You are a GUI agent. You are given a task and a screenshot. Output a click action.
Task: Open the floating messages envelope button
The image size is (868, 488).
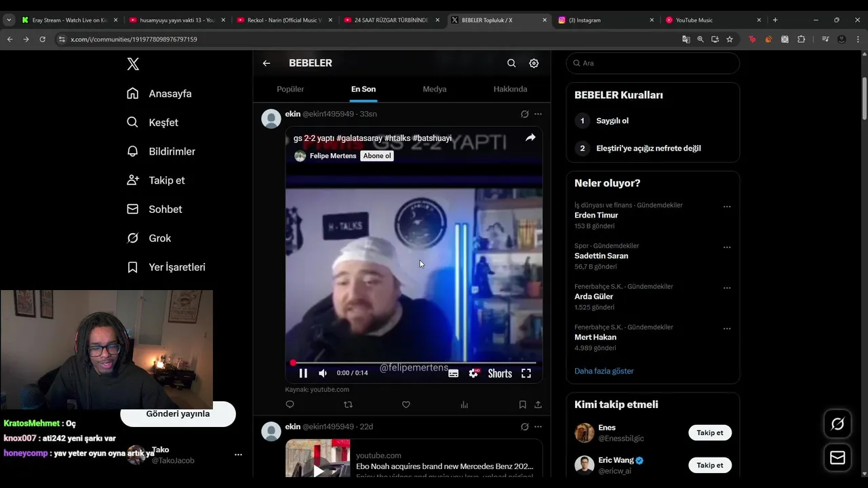coord(837,457)
